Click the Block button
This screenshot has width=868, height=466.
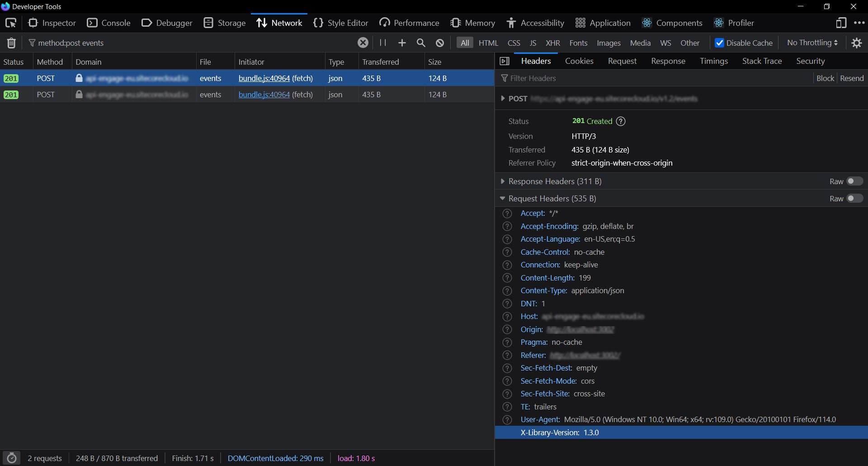[x=825, y=78]
